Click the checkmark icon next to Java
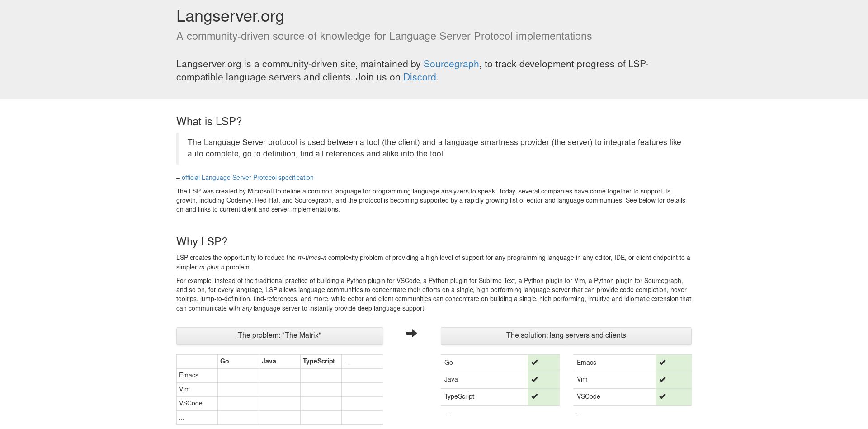 (x=535, y=379)
